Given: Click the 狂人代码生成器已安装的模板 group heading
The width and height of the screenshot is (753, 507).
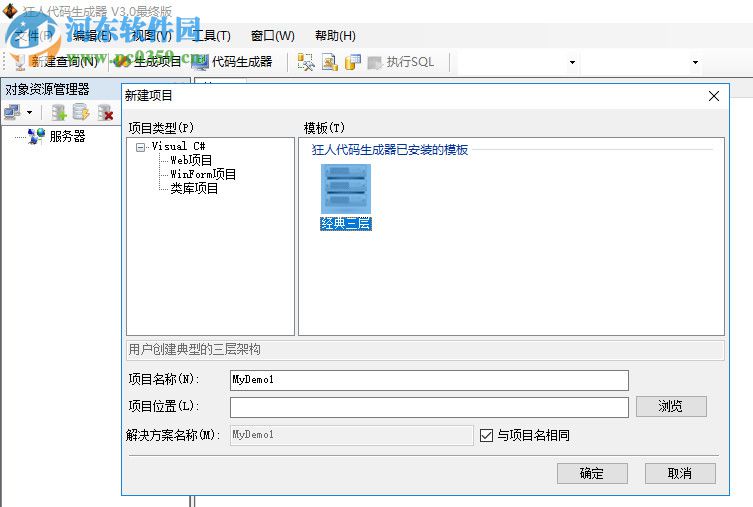Looking at the screenshot, I should (389, 150).
